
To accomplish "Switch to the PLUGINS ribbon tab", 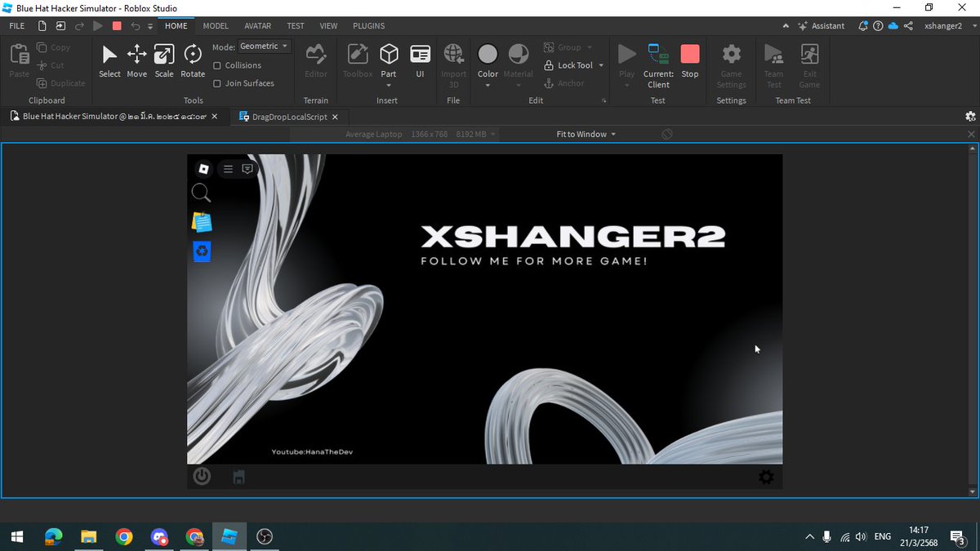I will 368,26.
